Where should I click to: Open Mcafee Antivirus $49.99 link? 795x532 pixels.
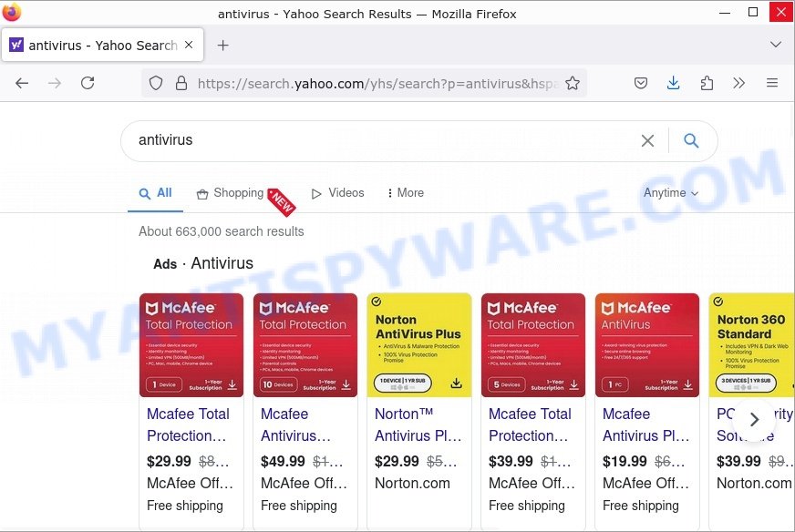coord(295,425)
